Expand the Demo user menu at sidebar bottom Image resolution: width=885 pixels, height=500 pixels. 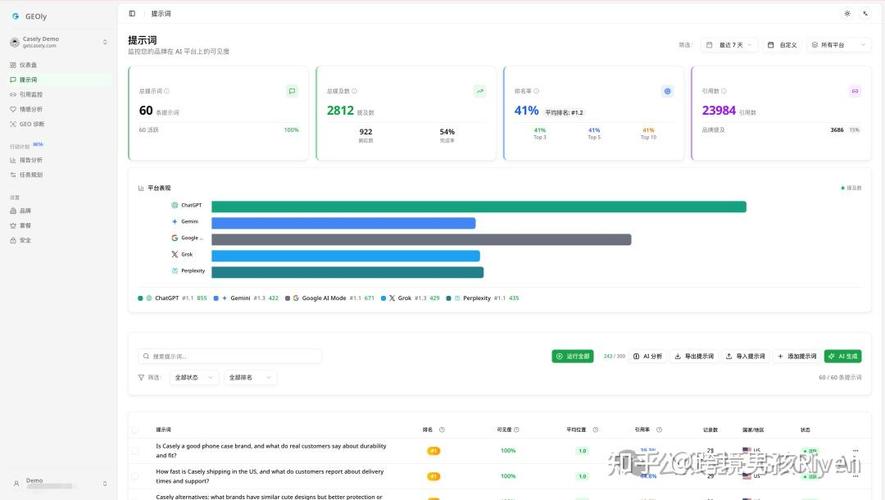point(59,483)
